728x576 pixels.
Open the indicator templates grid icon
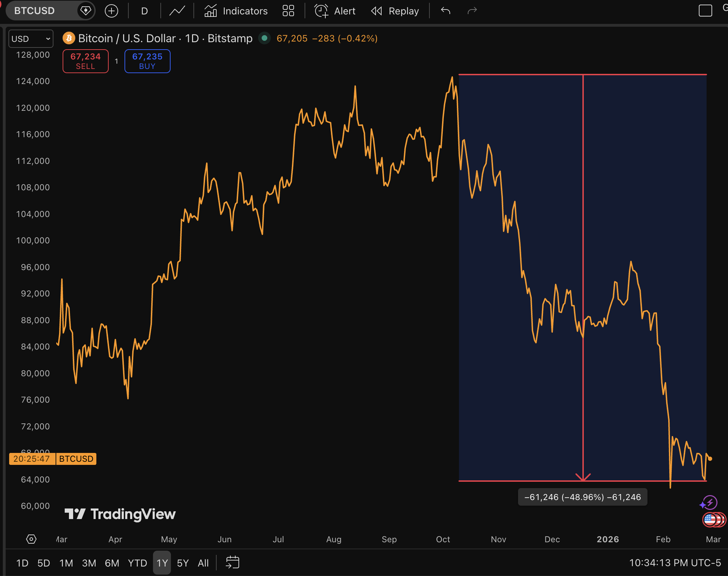click(288, 11)
